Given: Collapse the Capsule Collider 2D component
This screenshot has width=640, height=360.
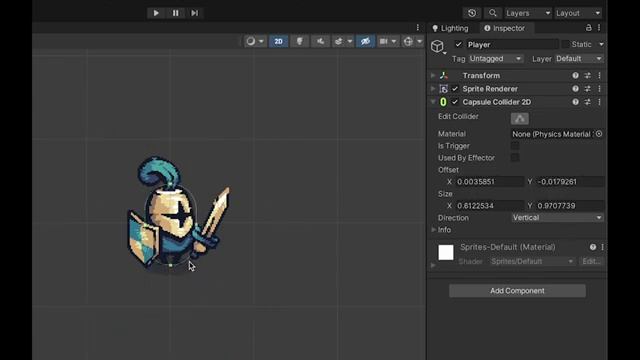Looking at the screenshot, I should tap(433, 102).
